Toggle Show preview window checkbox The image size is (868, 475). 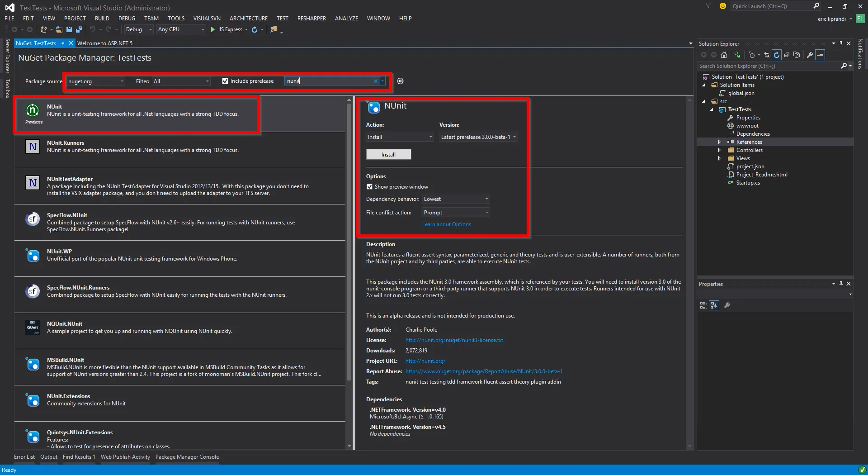369,187
